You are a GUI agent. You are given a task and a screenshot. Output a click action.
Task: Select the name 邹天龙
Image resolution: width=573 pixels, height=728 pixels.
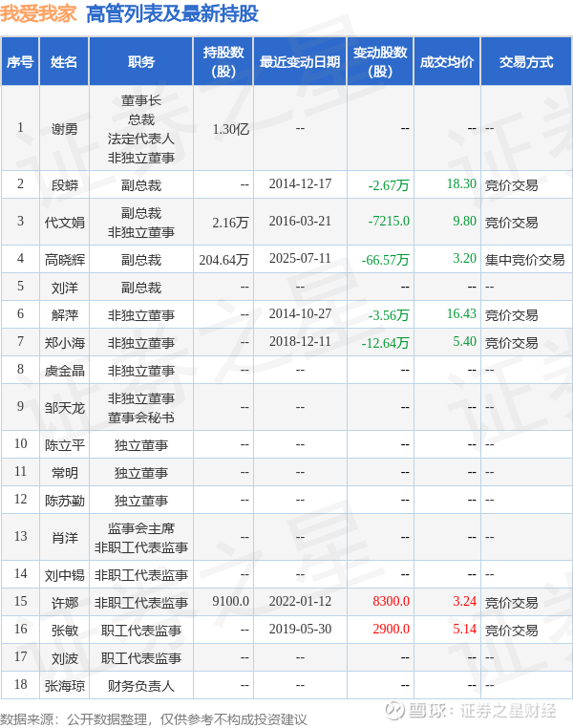coord(65,408)
